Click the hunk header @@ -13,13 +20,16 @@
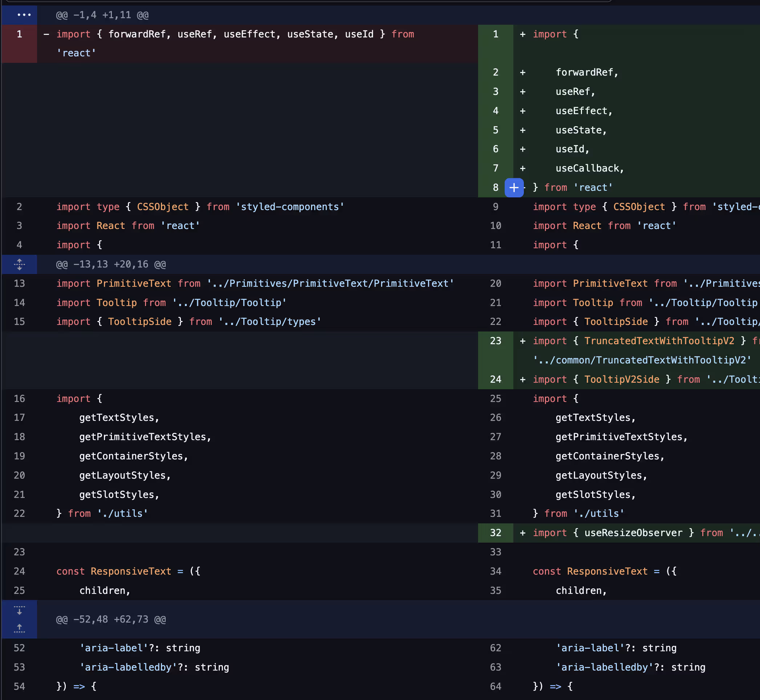The width and height of the screenshot is (760, 700). coord(111,264)
